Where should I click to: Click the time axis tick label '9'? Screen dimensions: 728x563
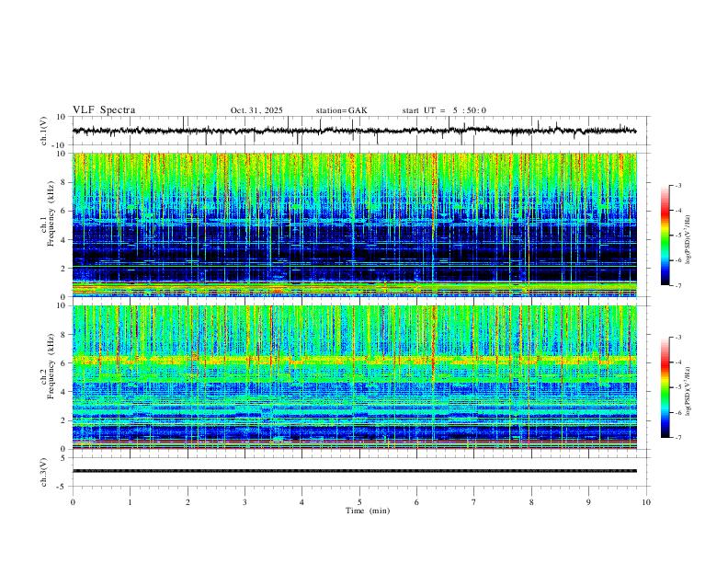click(x=588, y=502)
